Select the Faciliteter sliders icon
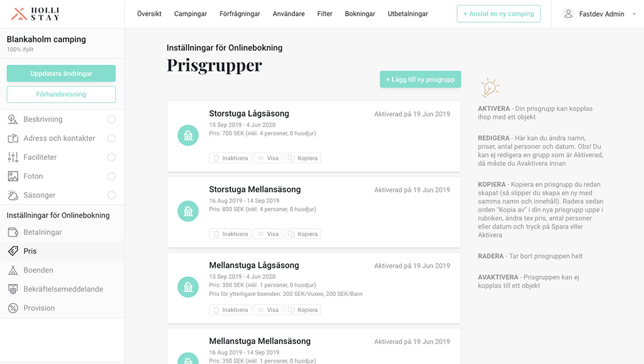The height and width of the screenshot is (364, 644). 13,157
